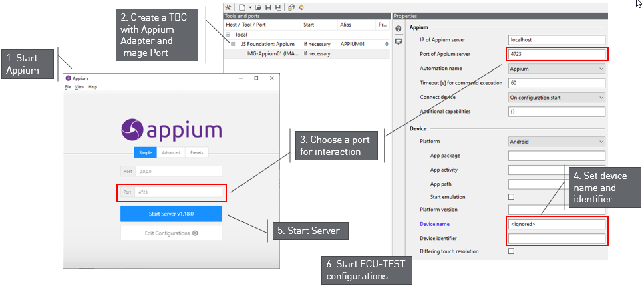Open the help icon in Properties
The height and width of the screenshot is (286, 644).
[x=398, y=29]
